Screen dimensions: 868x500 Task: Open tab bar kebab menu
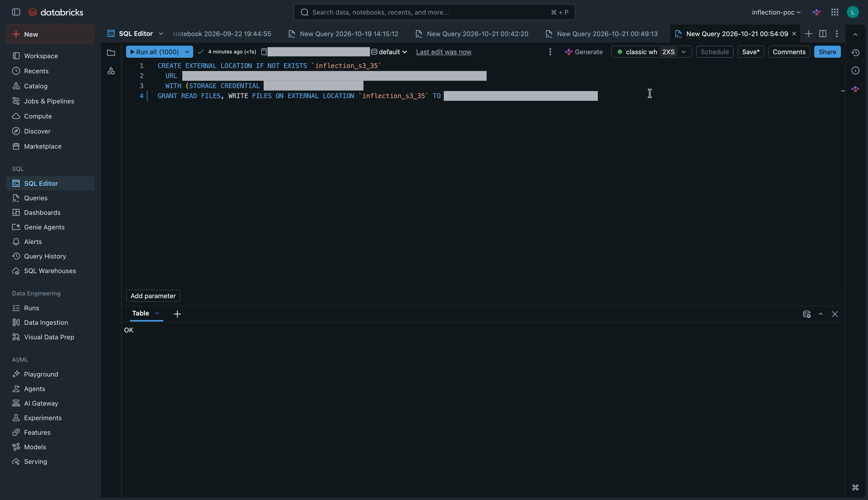pyautogui.click(x=837, y=34)
